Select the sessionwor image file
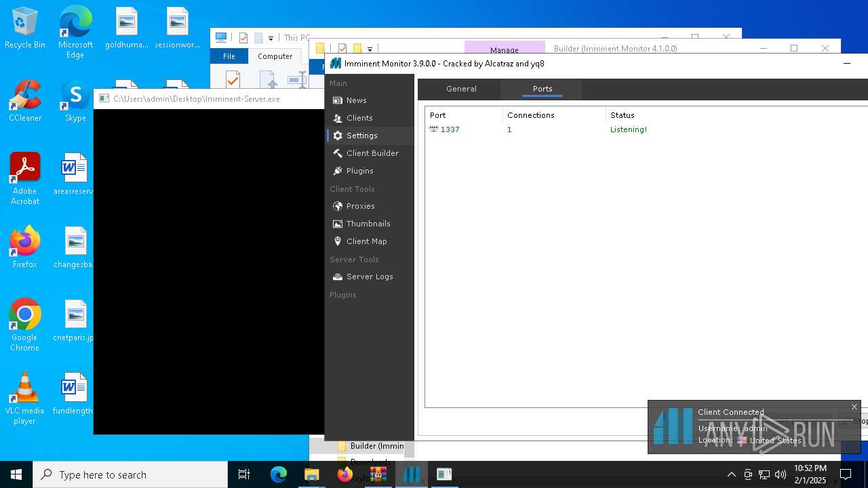Image resolution: width=868 pixels, height=488 pixels. 177,28
